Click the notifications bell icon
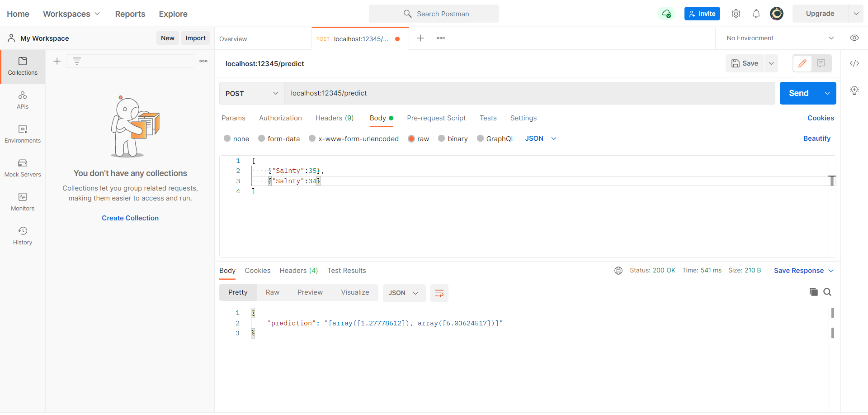This screenshot has height=415, width=868. pyautogui.click(x=756, y=14)
